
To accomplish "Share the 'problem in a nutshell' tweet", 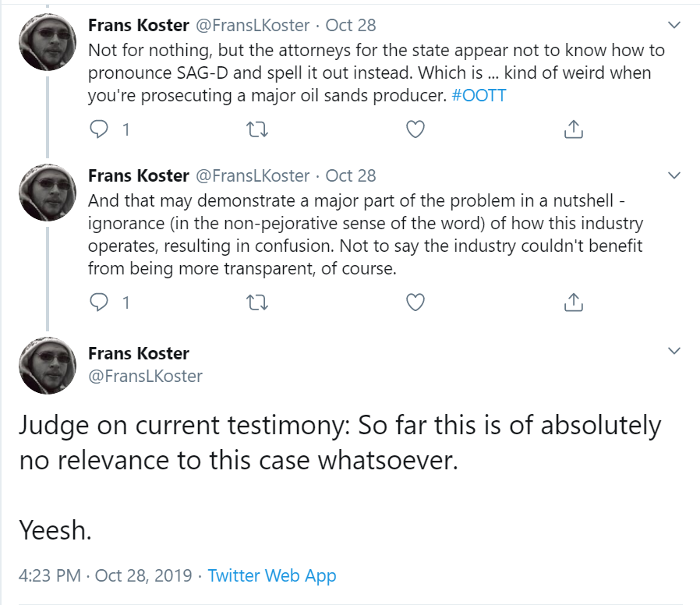I will point(573,302).
